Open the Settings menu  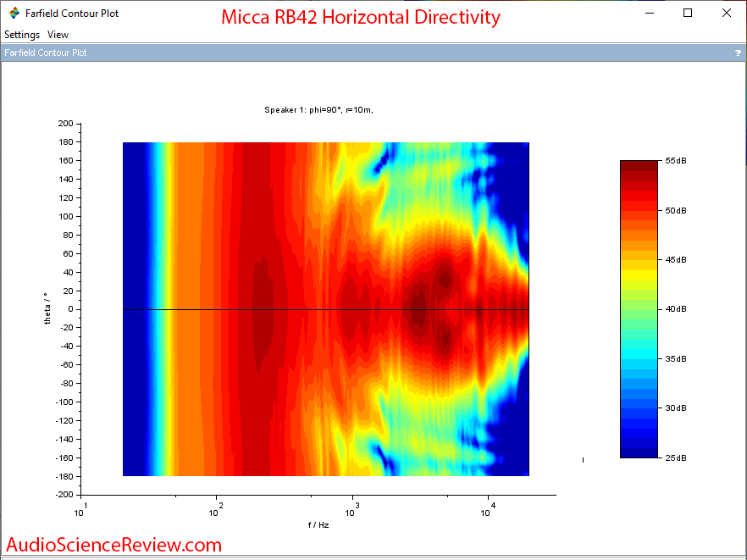pos(22,35)
